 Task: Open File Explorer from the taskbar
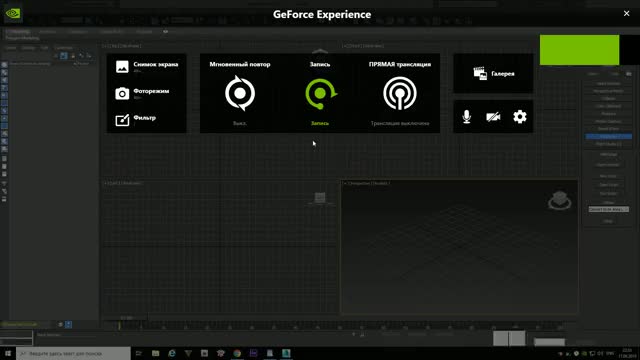tap(156, 353)
